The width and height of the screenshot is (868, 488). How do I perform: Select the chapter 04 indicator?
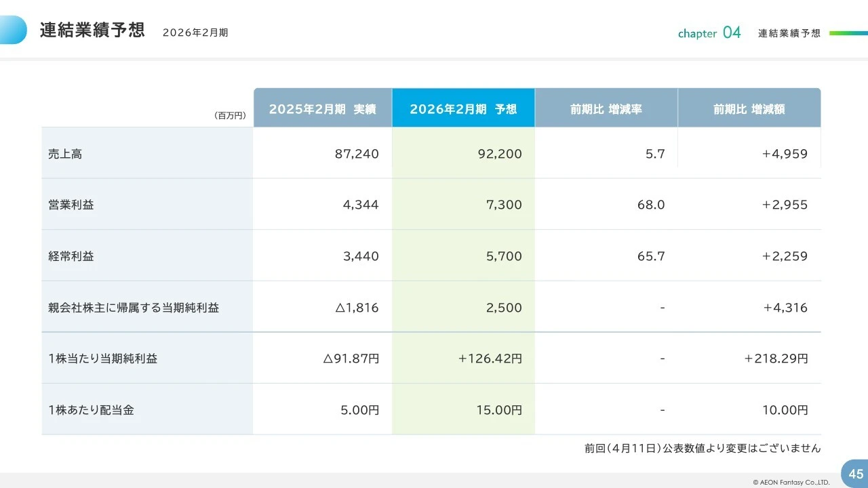709,32
